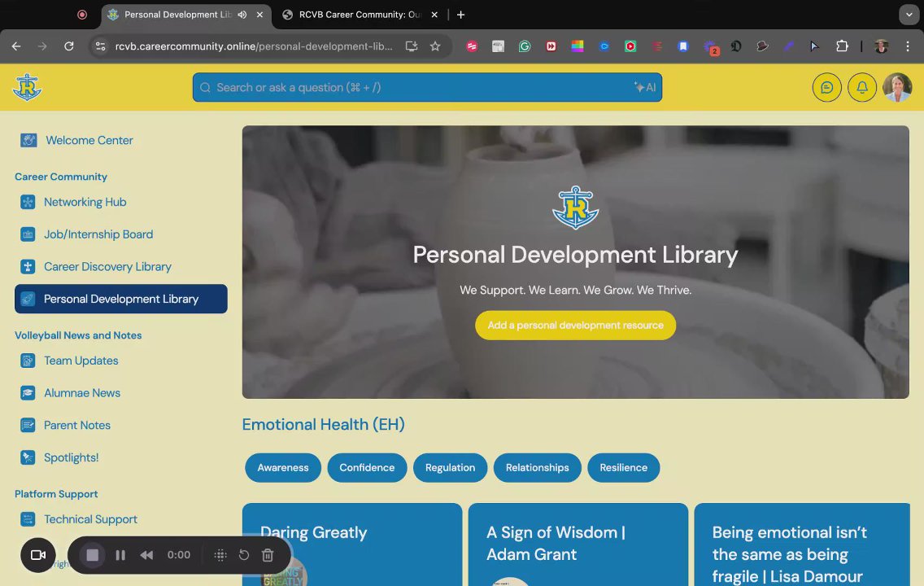Click the Technical Support sidebar icon
The image size is (924, 586).
coord(28,519)
